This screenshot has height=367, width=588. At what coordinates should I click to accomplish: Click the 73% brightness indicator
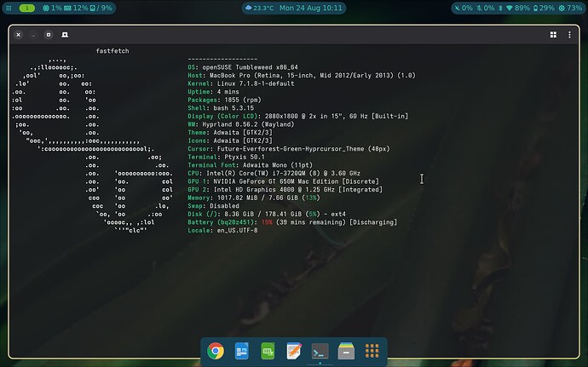570,8
